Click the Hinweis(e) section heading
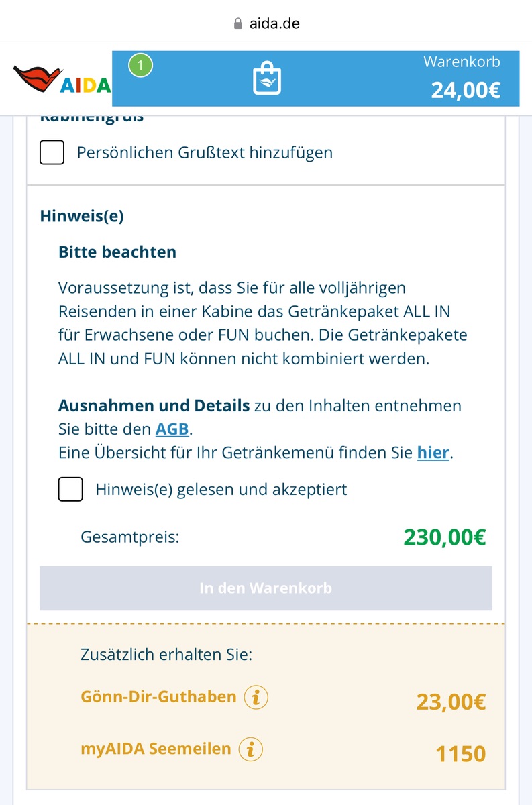The width and height of the screenshot is (532, 805). click(82, 216)
